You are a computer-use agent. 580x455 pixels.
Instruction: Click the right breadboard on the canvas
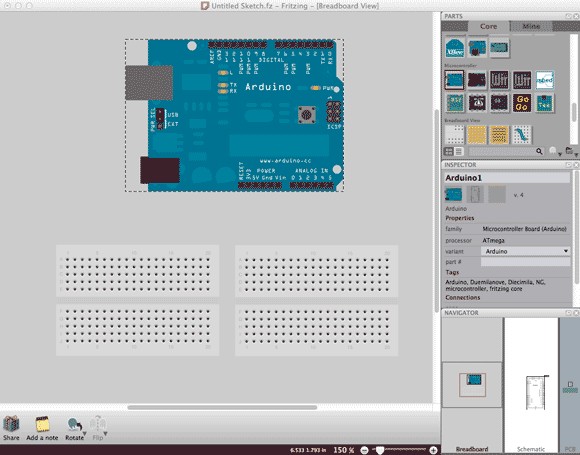pyautogui.click(x=317, y=300)
